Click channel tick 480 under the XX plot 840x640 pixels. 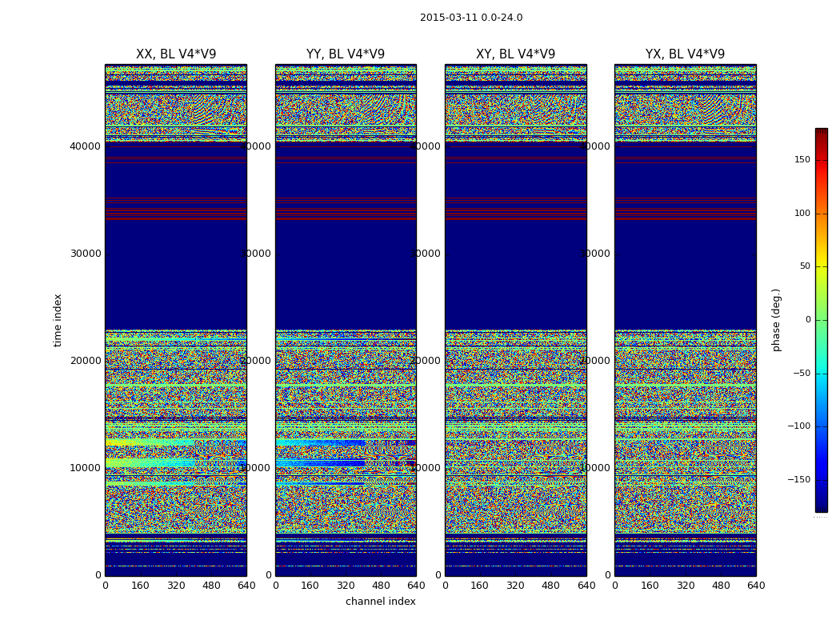pyautogui.click(x=211, y=586)
